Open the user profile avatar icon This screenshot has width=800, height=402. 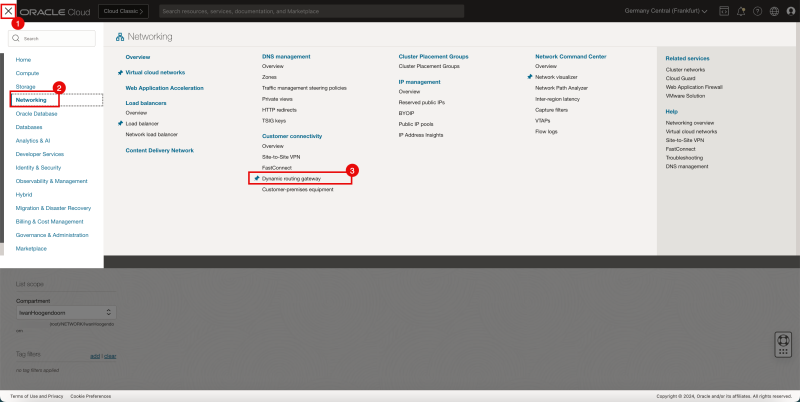(789, 10)
